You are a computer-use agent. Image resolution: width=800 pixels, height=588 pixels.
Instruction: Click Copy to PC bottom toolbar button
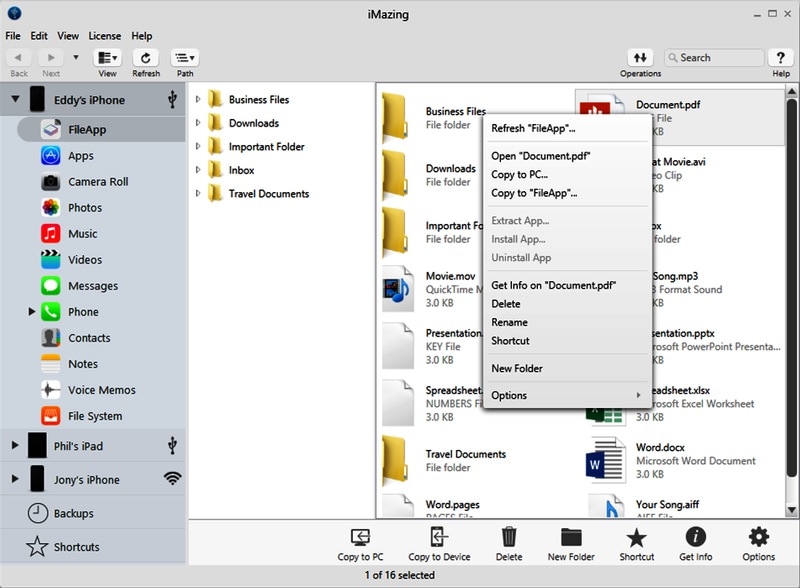point(360,544)
